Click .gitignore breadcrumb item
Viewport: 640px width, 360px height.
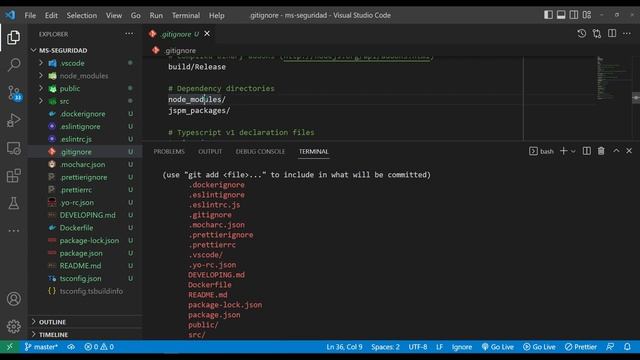pos(180,51)
